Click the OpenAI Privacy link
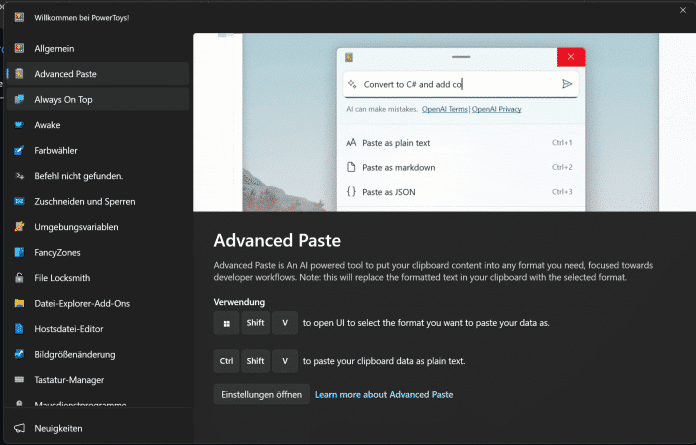This screenshot has height=445, width=696. tap(496, 109)
